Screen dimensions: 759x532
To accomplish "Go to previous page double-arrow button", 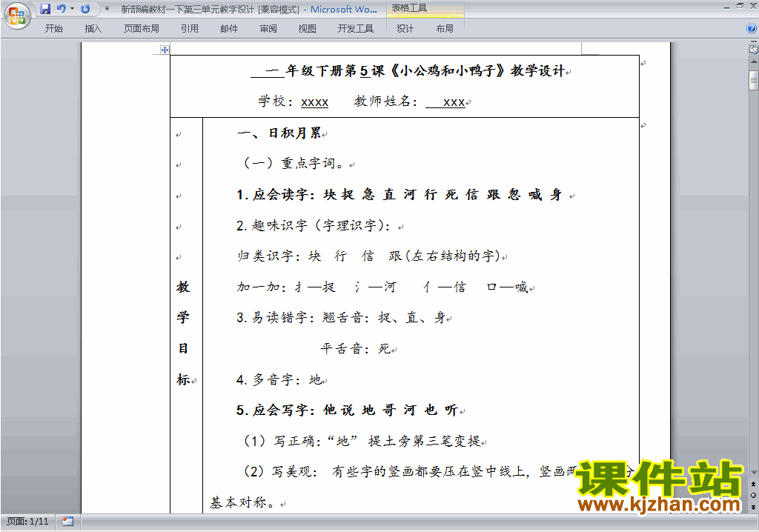I will [753, 484].
